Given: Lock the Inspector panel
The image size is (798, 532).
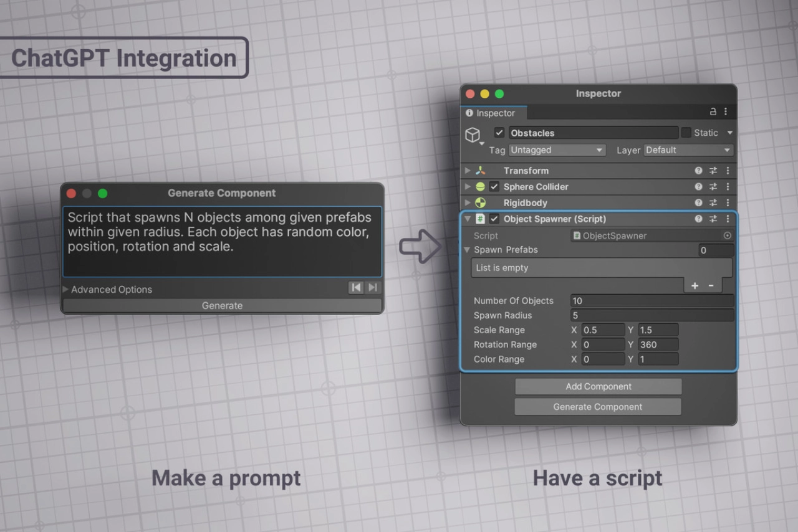Looking at the screenshot, I should (x=713, y=112).
